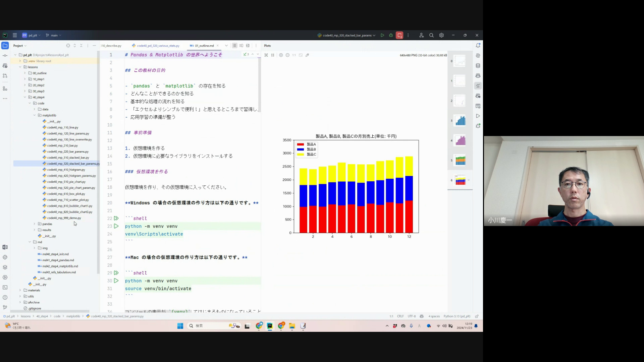Switch editor to preview-only view mode
Viewport: 644px width, 362px height.
248,46
